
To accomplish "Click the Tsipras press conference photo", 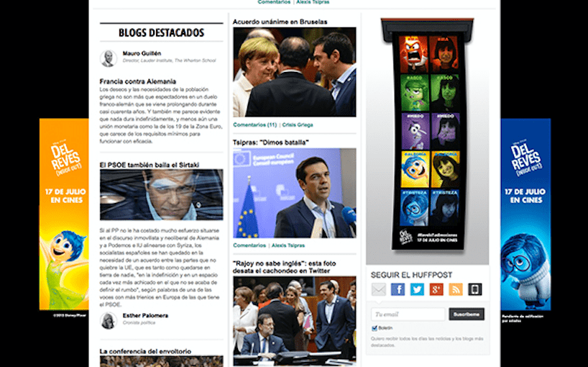I will (295, 193).
